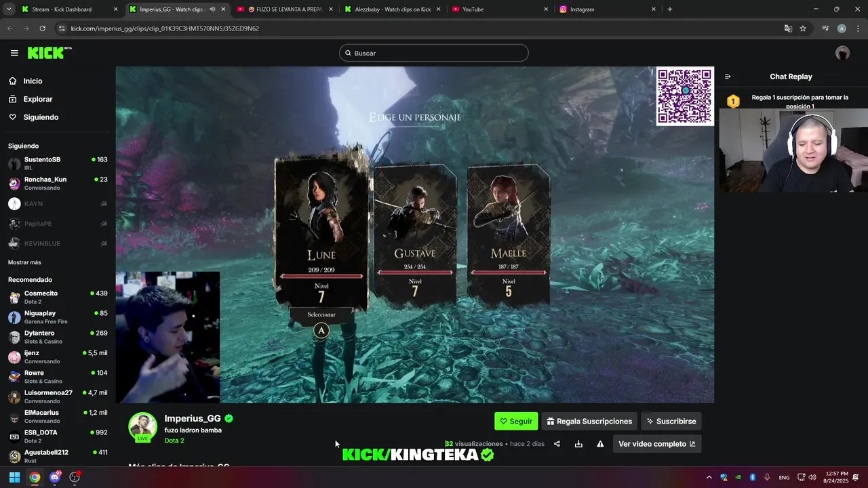The image size is (868, 488).
Task: Open Dylantero recommended channel
Action: 58,337
